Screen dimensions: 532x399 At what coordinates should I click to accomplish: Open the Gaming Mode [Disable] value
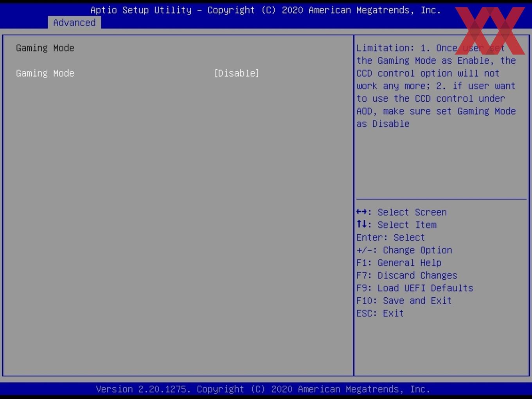click(x=237, y=73)
